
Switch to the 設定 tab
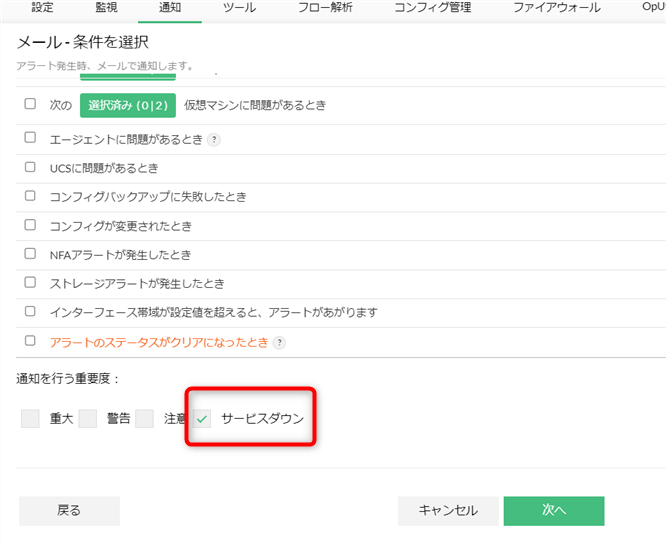[x=42, y=8]
